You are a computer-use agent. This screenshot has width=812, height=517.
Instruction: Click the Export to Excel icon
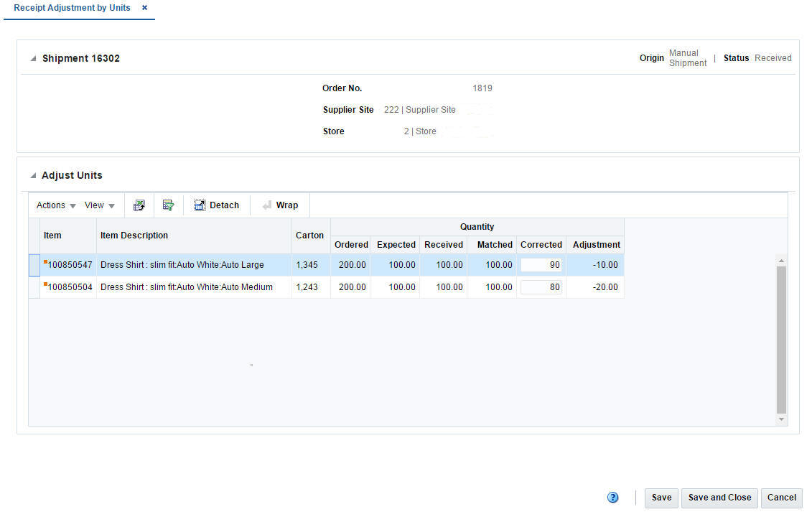point(139,205)
